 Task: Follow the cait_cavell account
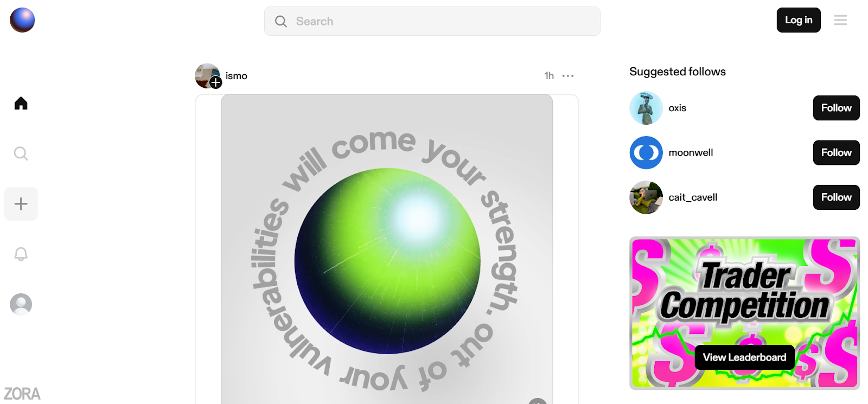(x=836, y=197)
